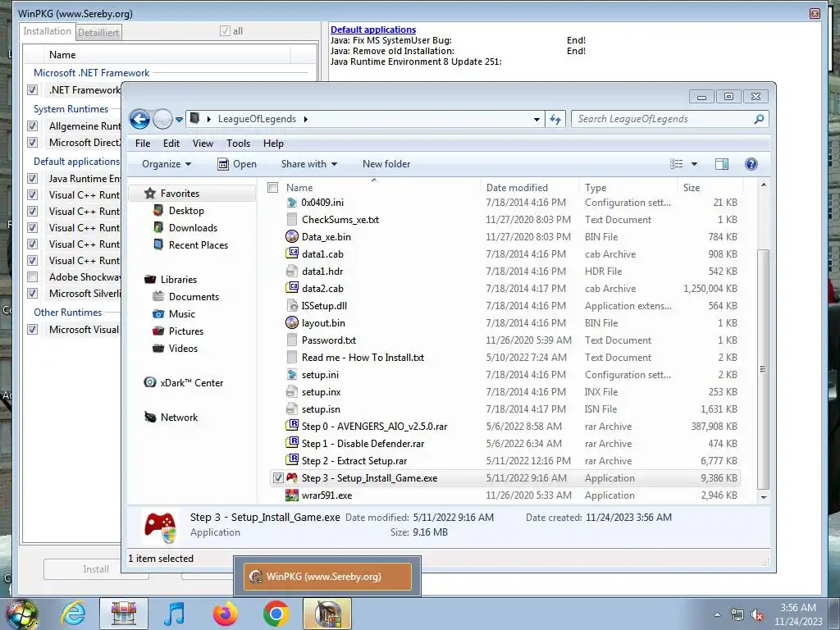Click the WinPKG taskbar preview thumbnail

point(327,577)
